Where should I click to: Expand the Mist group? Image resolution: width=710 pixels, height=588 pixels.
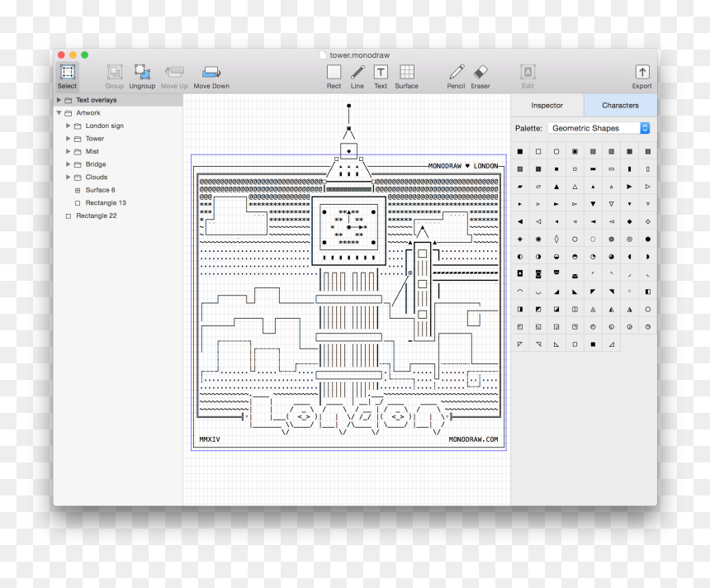click(68, 151)
